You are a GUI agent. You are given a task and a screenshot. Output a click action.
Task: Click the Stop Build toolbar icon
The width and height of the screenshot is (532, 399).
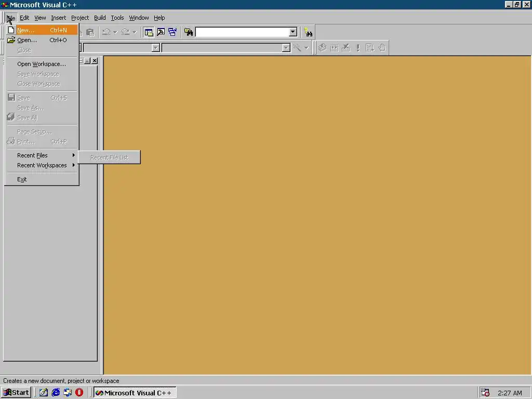point(345,48)
